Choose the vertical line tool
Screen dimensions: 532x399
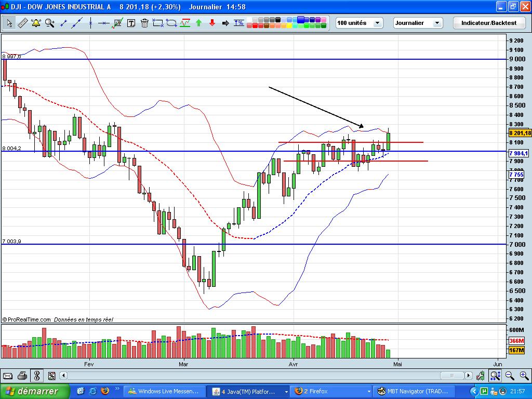coord(90,23)
